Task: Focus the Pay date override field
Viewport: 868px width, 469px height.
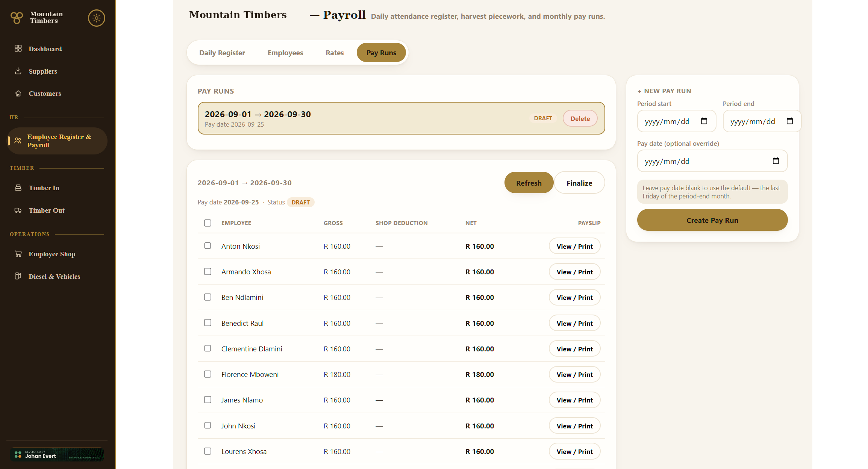Action: pos(712,161)
